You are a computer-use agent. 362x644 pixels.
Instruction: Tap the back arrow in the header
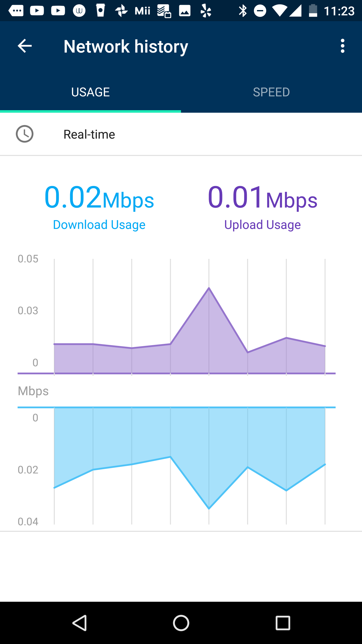click(x=25, y=46)
